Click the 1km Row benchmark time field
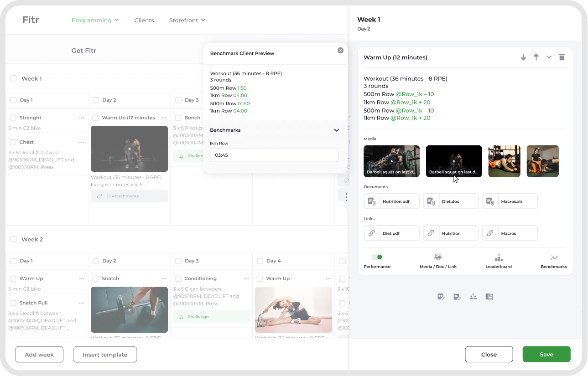 coord(274,155)
